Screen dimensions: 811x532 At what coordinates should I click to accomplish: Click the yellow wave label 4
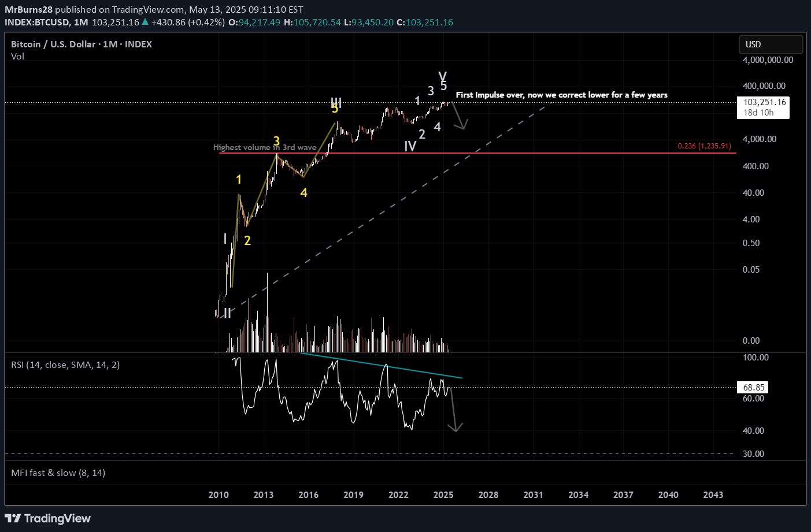[304, 192]
